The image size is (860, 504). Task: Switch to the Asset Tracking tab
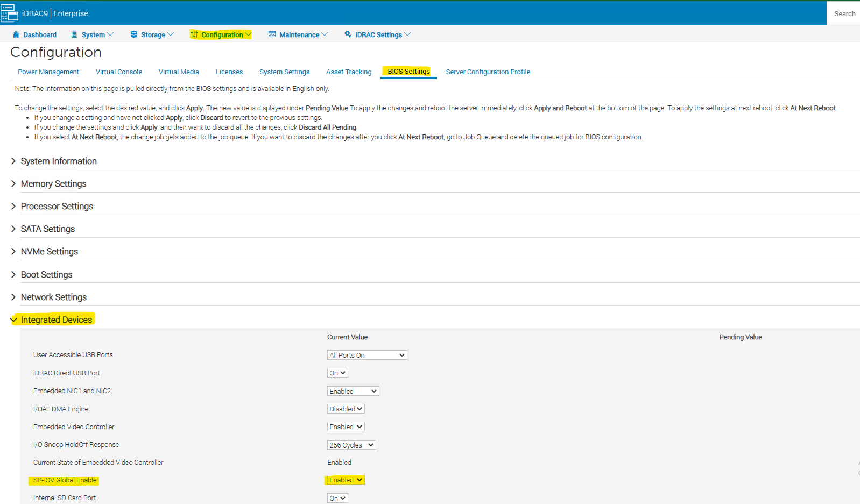349,72
